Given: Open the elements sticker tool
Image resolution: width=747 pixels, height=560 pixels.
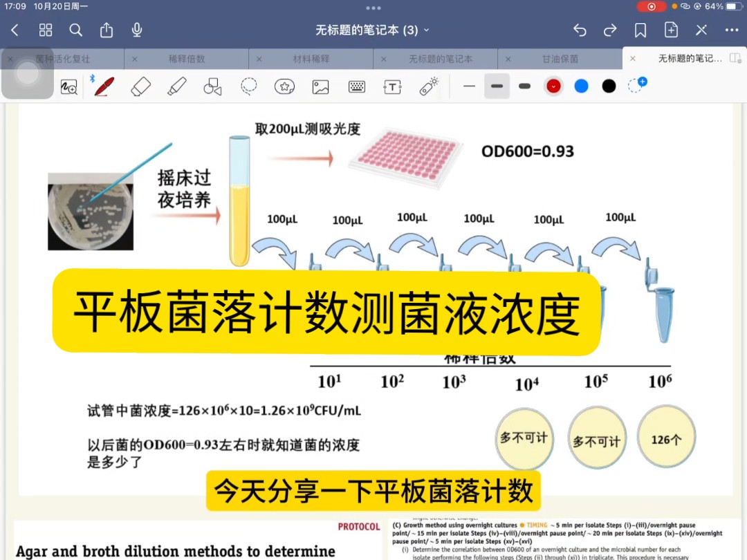Looking at the screenshot, I should (284, 86).
